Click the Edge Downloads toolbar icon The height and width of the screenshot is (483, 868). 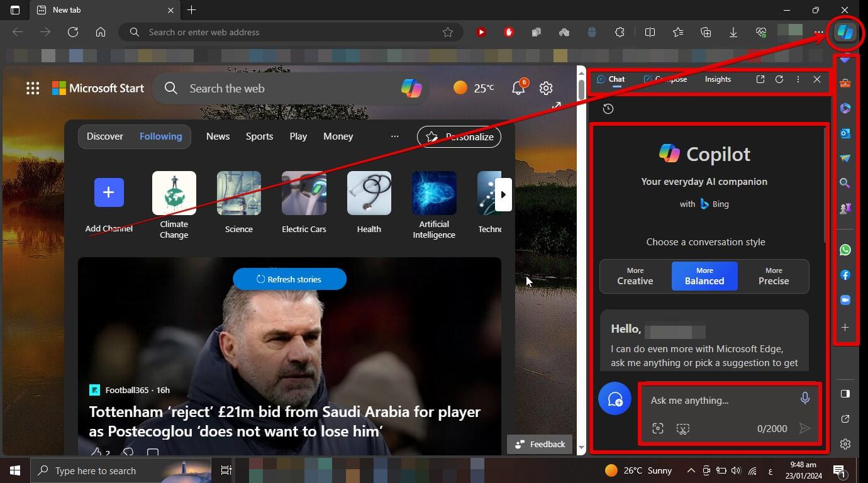click(x=733, y=32)
